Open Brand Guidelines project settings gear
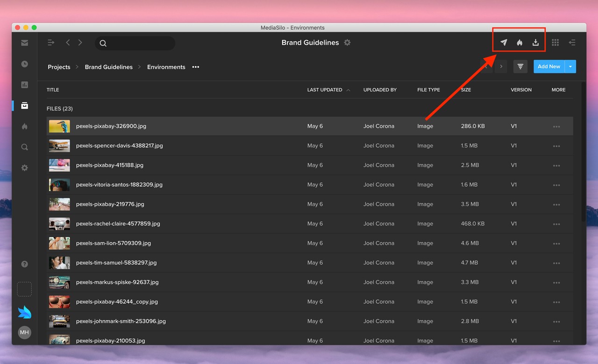This screenshot has height=364, width=598. click(x=347, y=42)
